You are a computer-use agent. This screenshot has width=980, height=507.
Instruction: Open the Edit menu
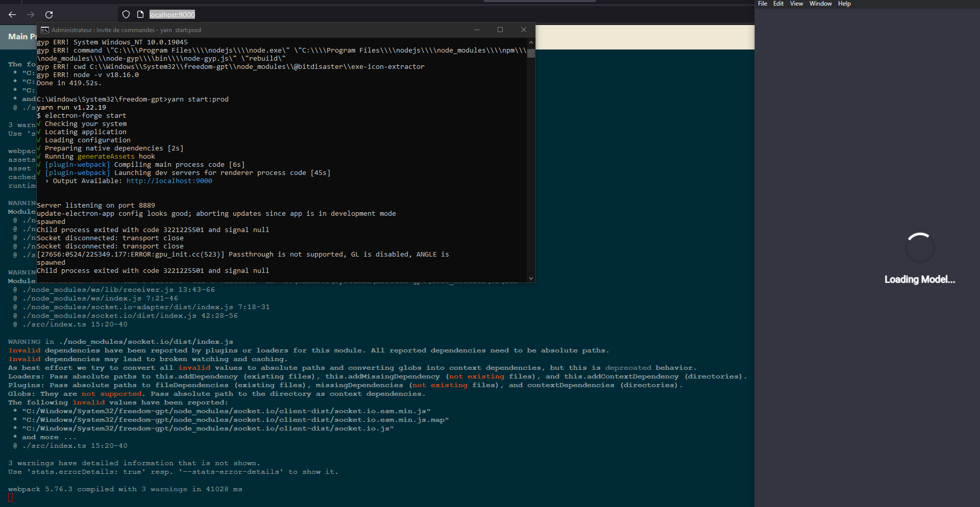pyautogui.click(x=778, y=4)
